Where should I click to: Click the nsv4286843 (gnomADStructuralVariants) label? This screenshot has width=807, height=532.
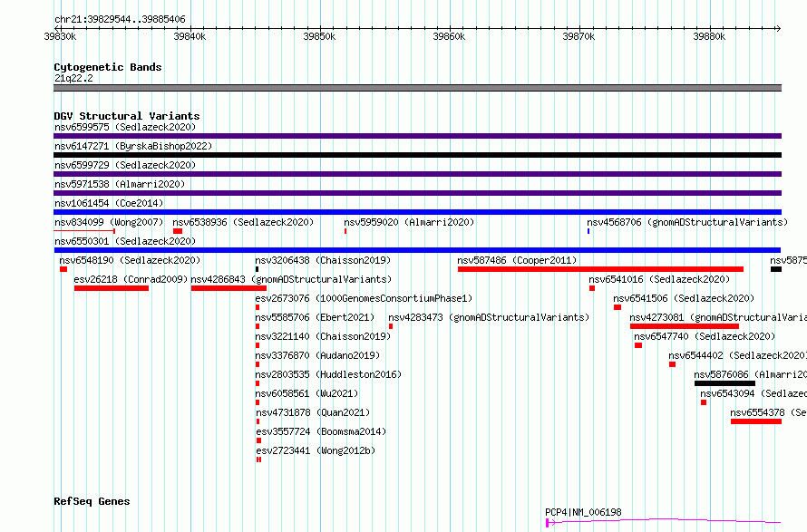[291, 279]
